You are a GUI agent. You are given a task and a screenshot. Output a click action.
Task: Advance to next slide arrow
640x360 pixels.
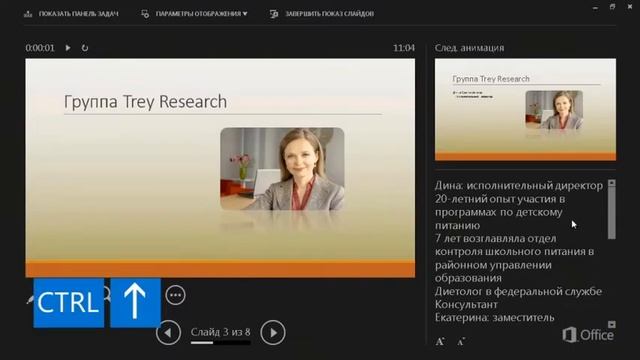[273, 332]
